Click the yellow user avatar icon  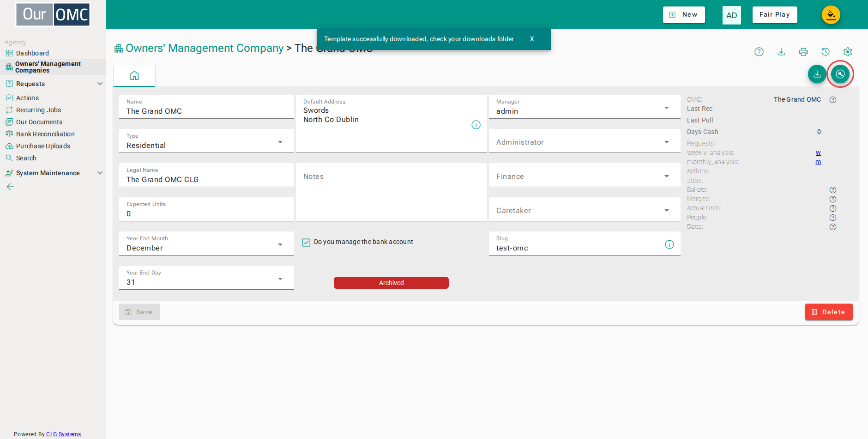tap(831, 15)
